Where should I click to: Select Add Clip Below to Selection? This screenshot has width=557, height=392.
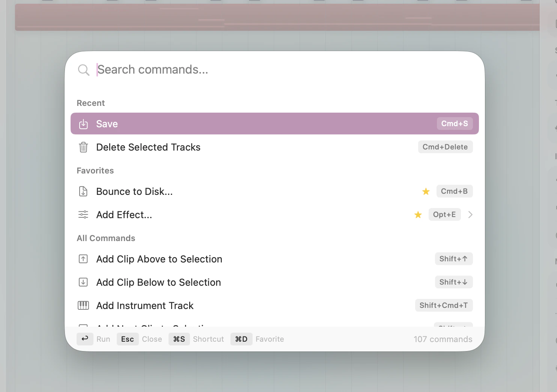275,282
